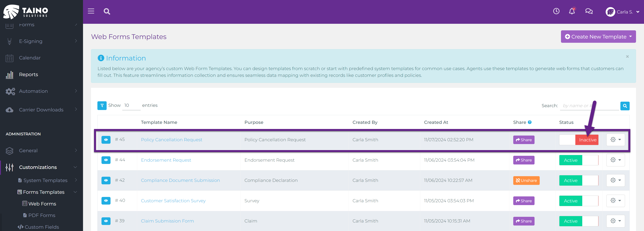
Task: Open Customer Satisfaction Survey template link
Action: point(173,201)
